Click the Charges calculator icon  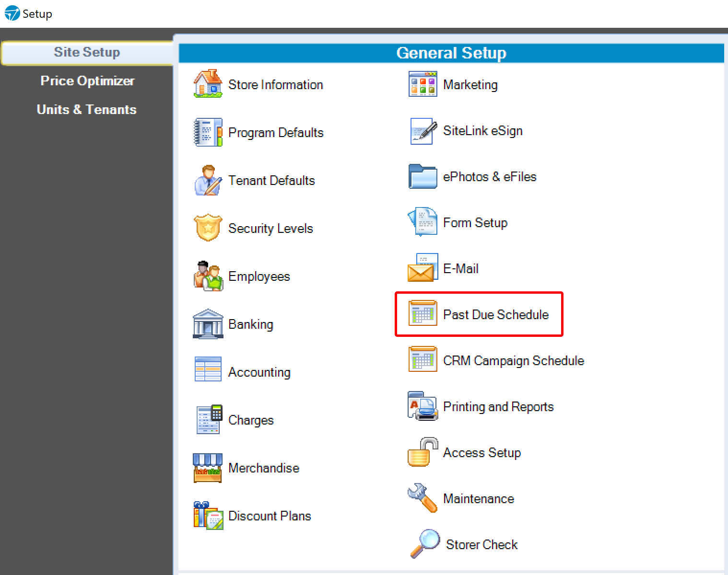[x=209, y=419]
